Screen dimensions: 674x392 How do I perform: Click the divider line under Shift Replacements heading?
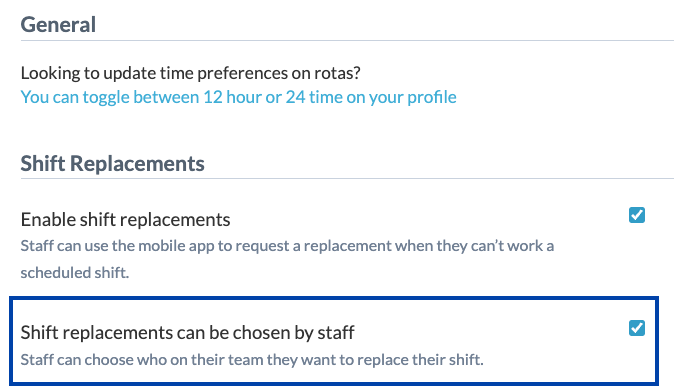point(347,178)
